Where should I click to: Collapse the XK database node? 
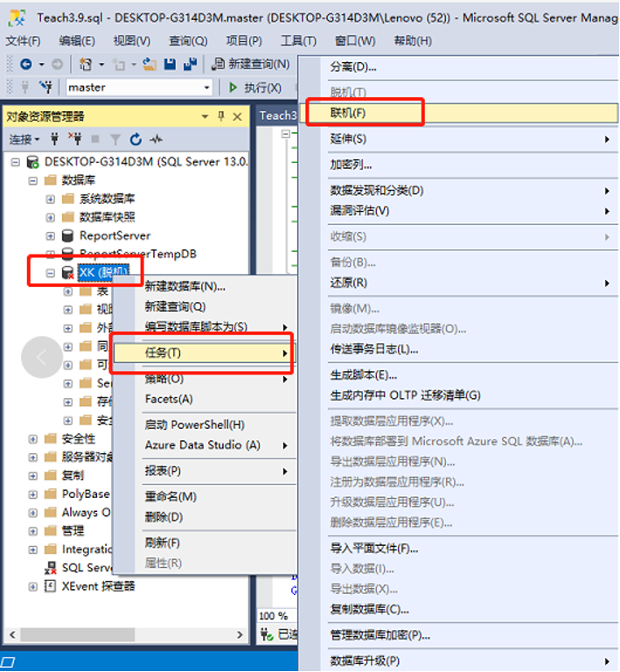pos(51,273)
